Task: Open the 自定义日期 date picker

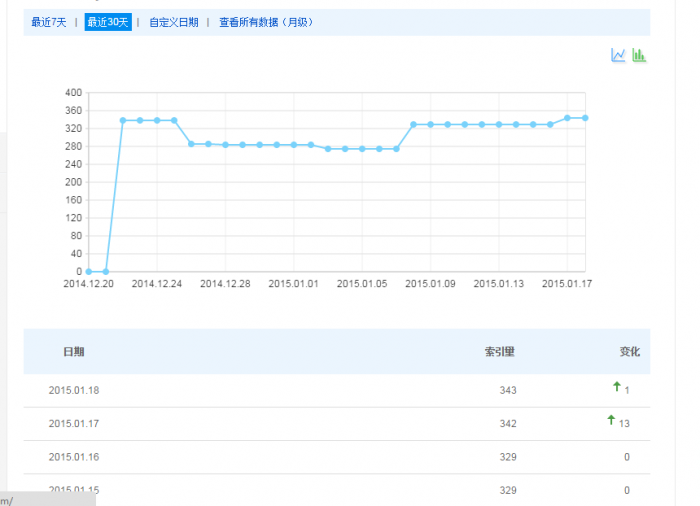Action: 174,22
